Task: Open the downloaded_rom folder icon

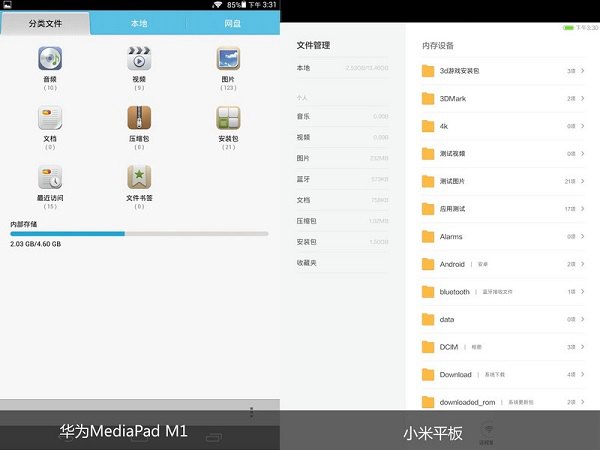Action: (x=428, y=402)
